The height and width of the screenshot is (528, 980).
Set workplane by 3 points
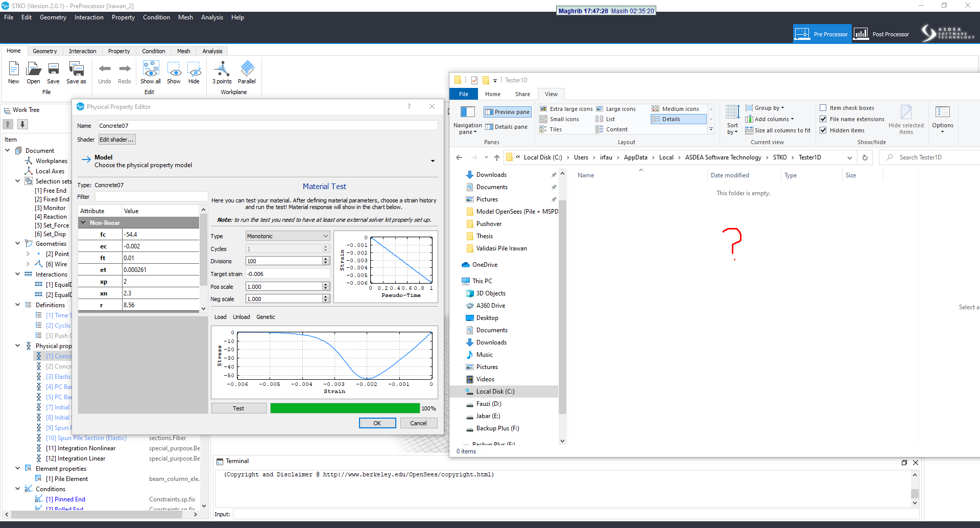(x=222, y=72)
